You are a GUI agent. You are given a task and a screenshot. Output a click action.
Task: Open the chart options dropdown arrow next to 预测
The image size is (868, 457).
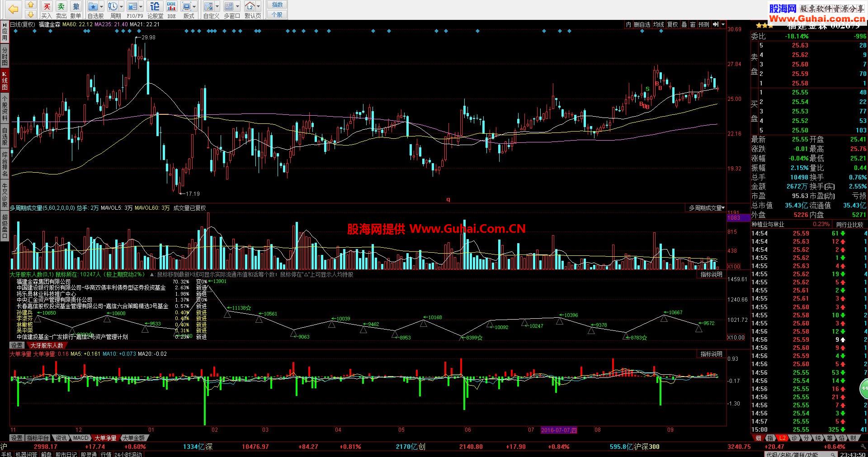[723, 24]
